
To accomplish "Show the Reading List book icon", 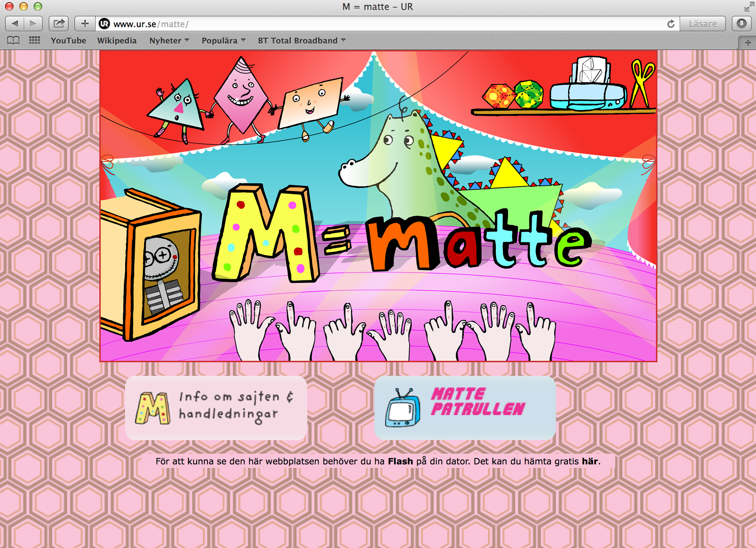I will coord(13,41).
